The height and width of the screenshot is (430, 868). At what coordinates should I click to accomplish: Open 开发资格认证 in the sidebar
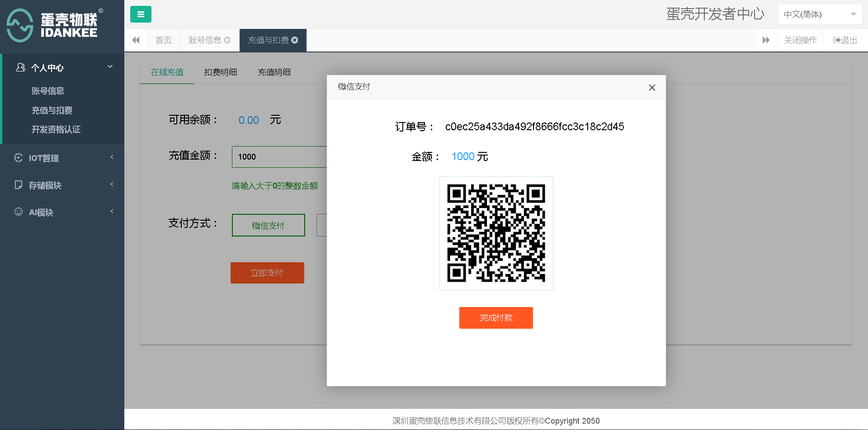coord(56,129)
